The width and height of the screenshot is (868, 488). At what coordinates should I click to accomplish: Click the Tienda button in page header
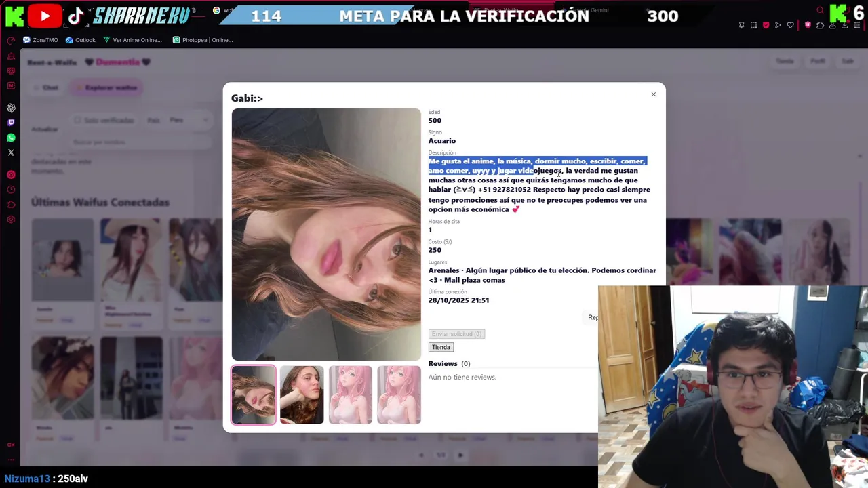tap(785, 61)
